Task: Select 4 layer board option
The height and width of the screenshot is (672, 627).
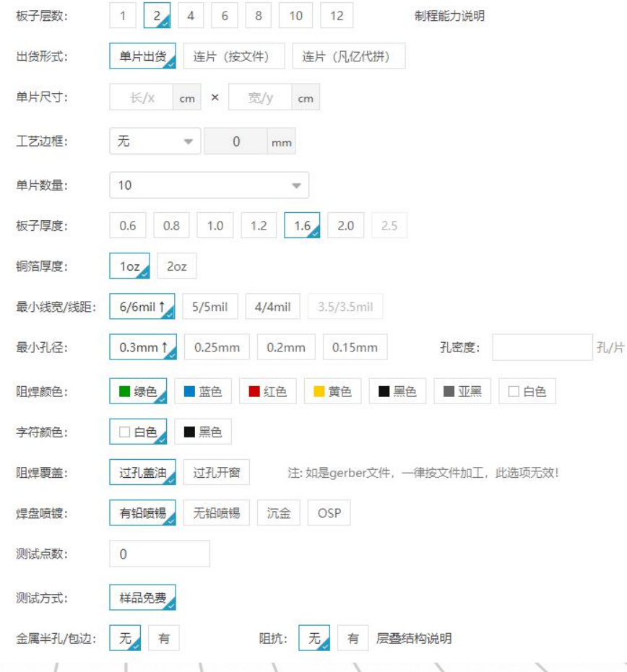Action: tap(191, 15)
